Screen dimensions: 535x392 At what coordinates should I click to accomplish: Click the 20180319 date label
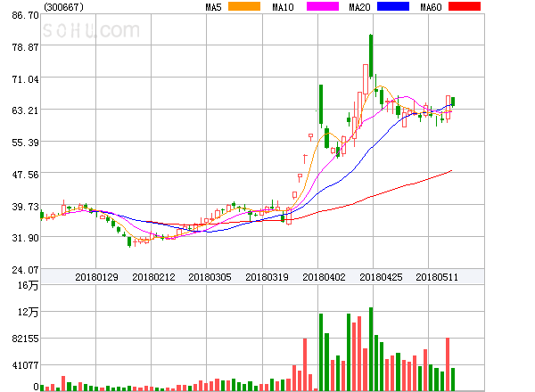[267, 277]
